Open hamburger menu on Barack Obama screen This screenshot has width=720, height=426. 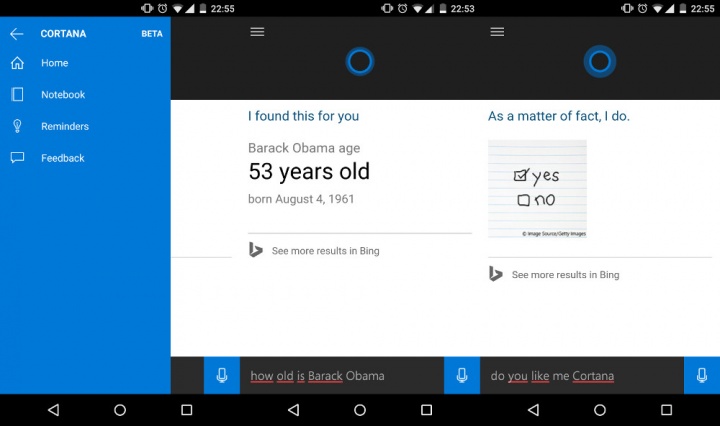pos(257,32)
